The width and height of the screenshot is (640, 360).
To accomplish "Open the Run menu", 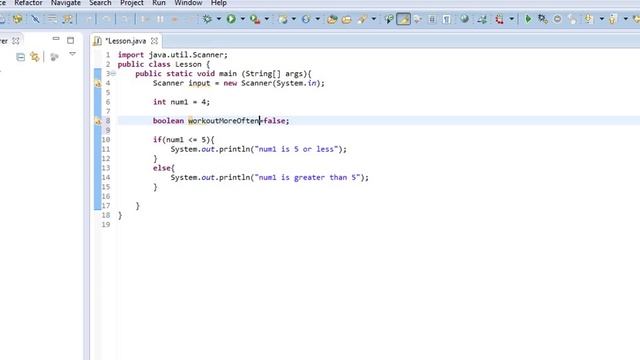I will coord(159,3).
